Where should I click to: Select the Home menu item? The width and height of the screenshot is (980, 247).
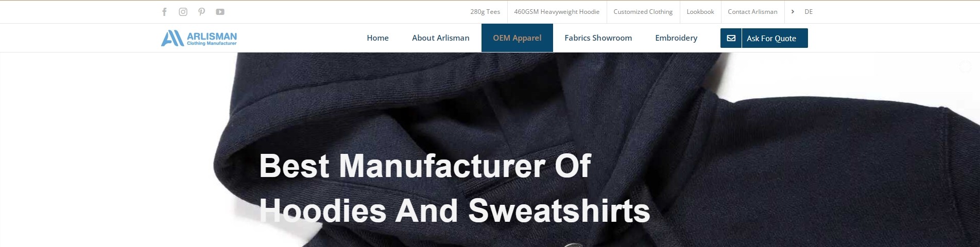pyautogui.click(x=377, y=38)
